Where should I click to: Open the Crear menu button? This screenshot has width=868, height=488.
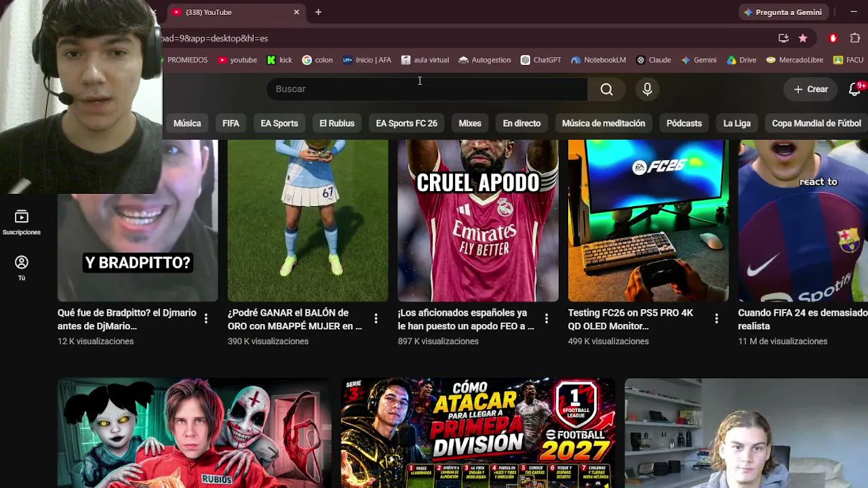click(x=810, y=89)
